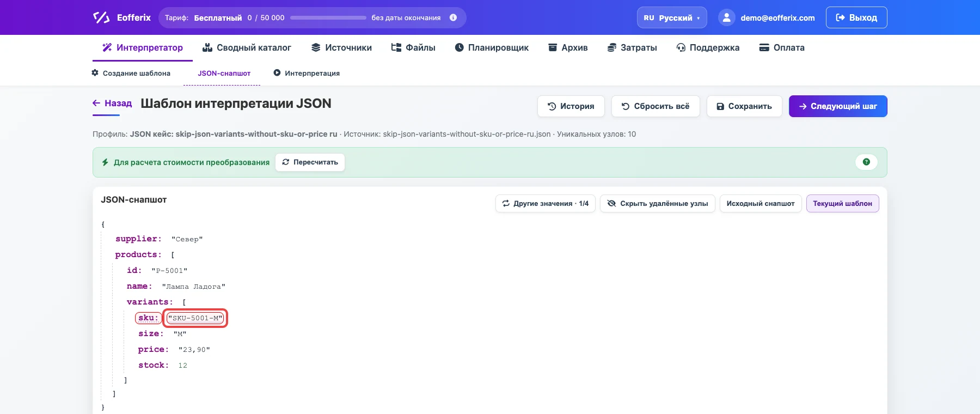Viewport: 980px width, 414px height.
Task: Open tariff info circle icon
Action: coord(453,17)
